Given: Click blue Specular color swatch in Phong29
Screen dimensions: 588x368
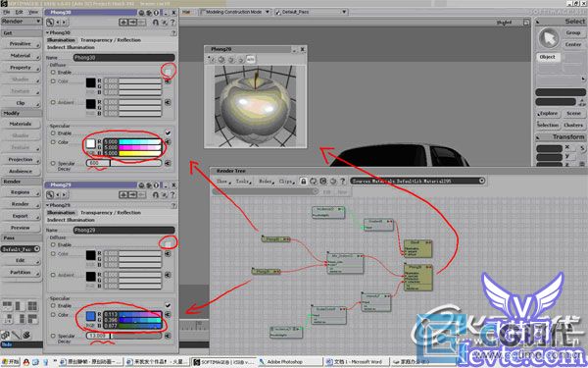Looking at the screenshot, I should tap(90, 315).
